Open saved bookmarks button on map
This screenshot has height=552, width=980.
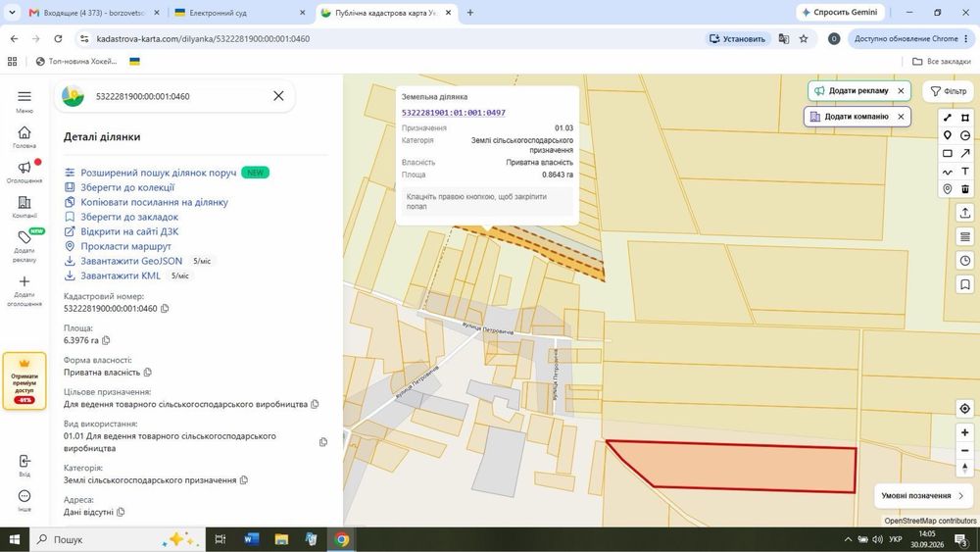pyautogui.click(x=965, y=284)
